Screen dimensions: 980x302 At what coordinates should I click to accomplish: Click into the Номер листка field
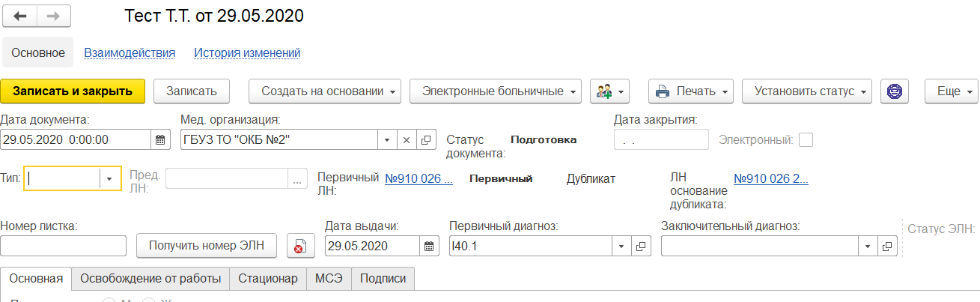point(64,246)
